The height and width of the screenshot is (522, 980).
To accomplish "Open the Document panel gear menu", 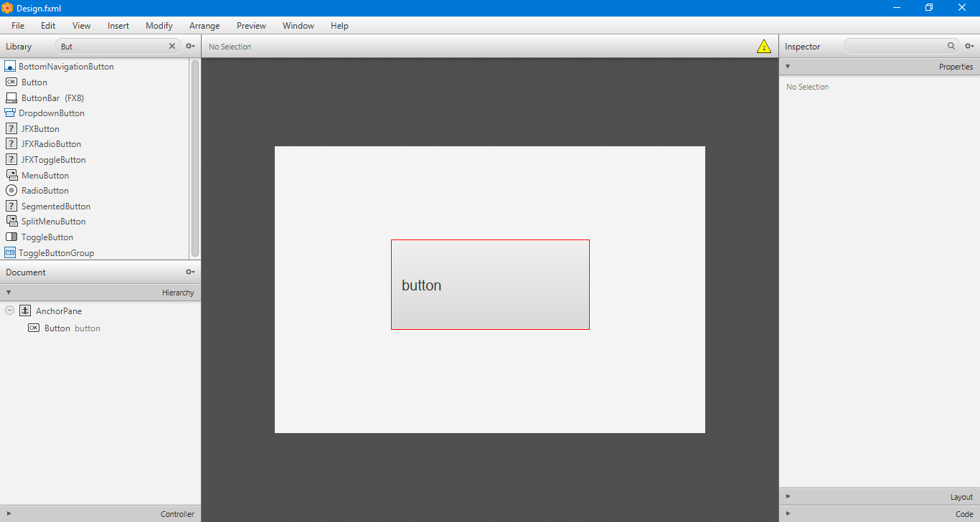I will 190,272.
